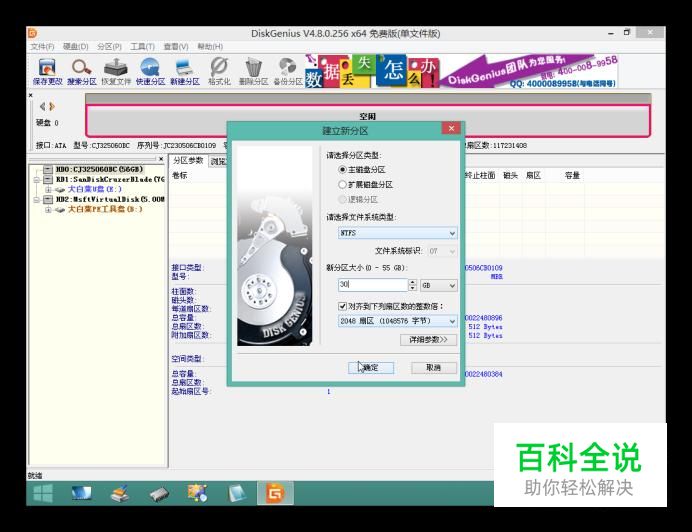
Task: Click the free space bar in disk map
Action: (368, 120)
